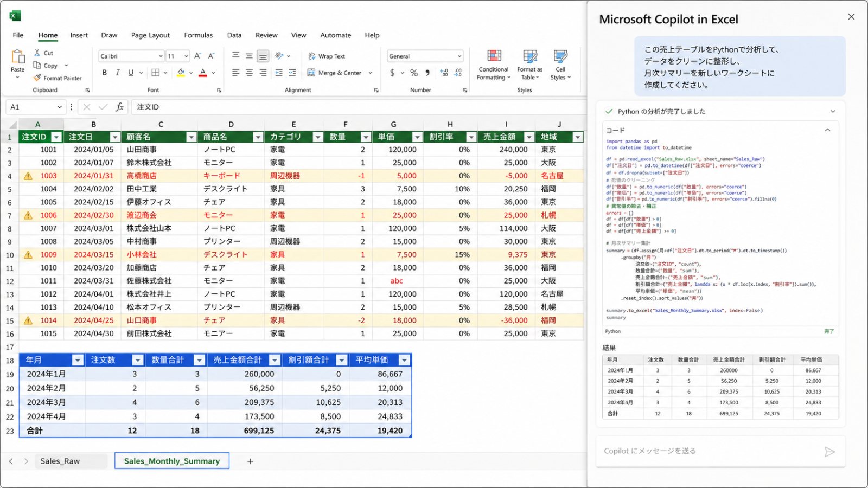The width and height of the screenshot is (868, 488).
Task: Align text left in the cell
Action: click(x=235, y=73)
